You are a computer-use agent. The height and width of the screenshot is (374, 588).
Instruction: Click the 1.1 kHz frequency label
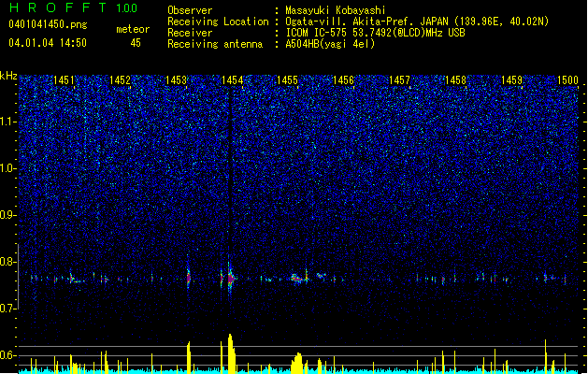pyautogui.click(x=8, y=122)
